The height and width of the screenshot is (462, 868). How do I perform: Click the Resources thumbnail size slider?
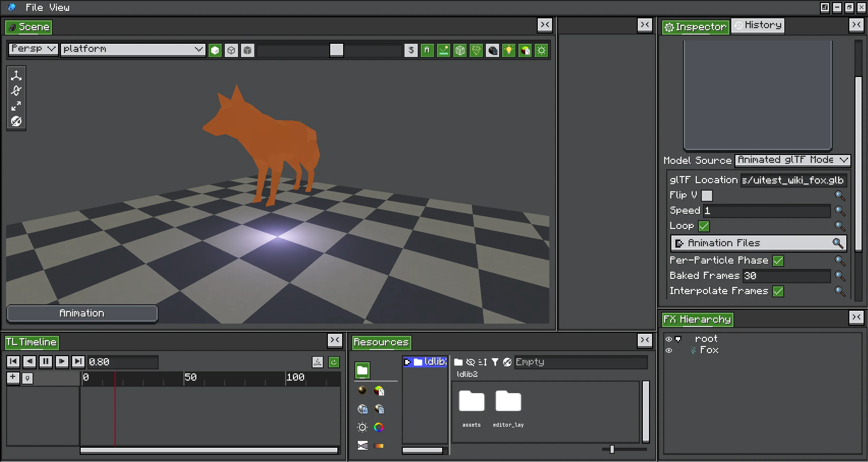pos(612,449)
